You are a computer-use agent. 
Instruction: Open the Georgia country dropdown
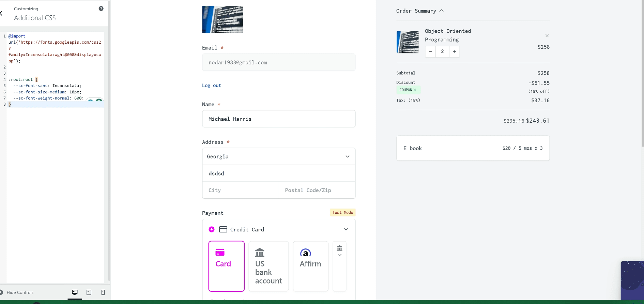tap(278, 156)
